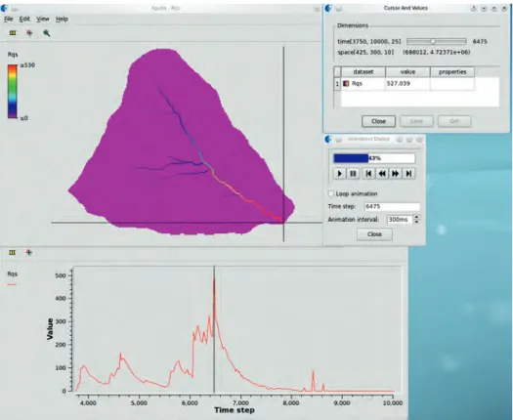Image resolution: width=513 pixels, height=420 pixels.
Task: Close the Cursor And Values dialog
Action: [378, 121]
